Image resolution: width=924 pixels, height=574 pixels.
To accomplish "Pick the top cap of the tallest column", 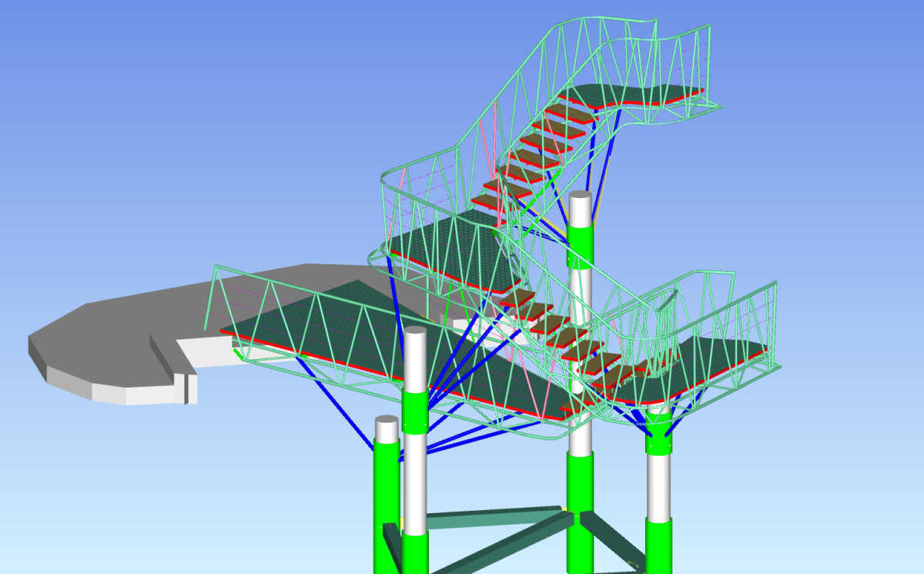I will coord(581,196).
